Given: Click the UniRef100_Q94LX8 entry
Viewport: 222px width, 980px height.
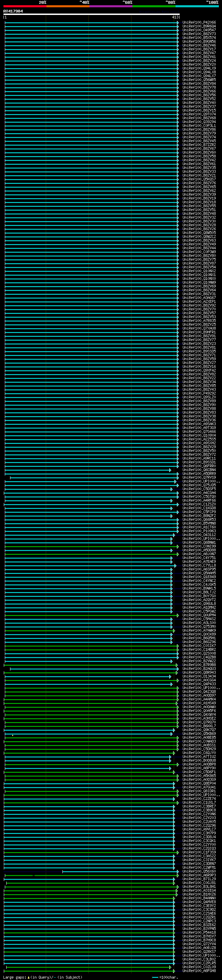Looking at the screenshot, I should [199, 72].
